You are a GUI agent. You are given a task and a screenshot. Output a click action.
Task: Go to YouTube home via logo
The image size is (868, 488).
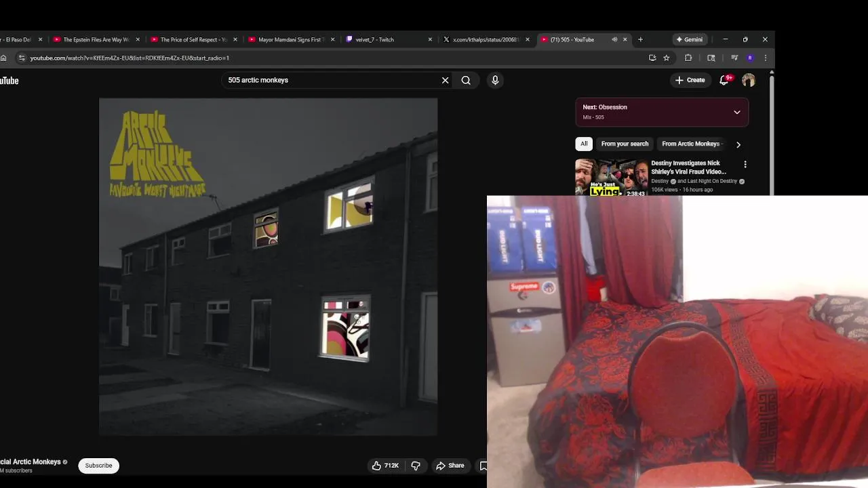(x=9, y=81)
